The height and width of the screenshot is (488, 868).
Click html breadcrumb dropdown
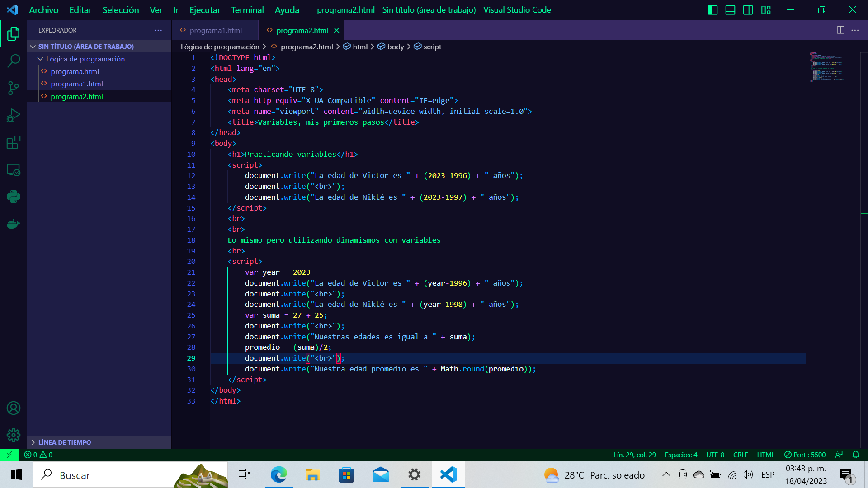click(355, 47)
